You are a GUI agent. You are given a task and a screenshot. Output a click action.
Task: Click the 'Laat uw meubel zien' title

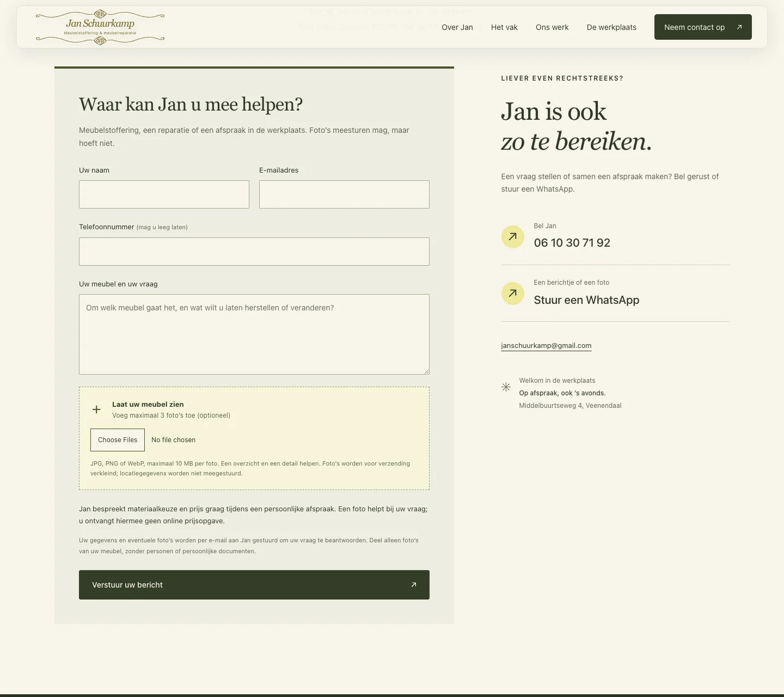[148, 405]
